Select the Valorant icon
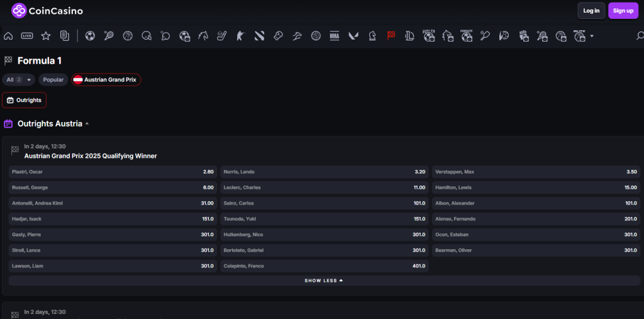Screen dimensions: 644x319 (x=353, y=36)
